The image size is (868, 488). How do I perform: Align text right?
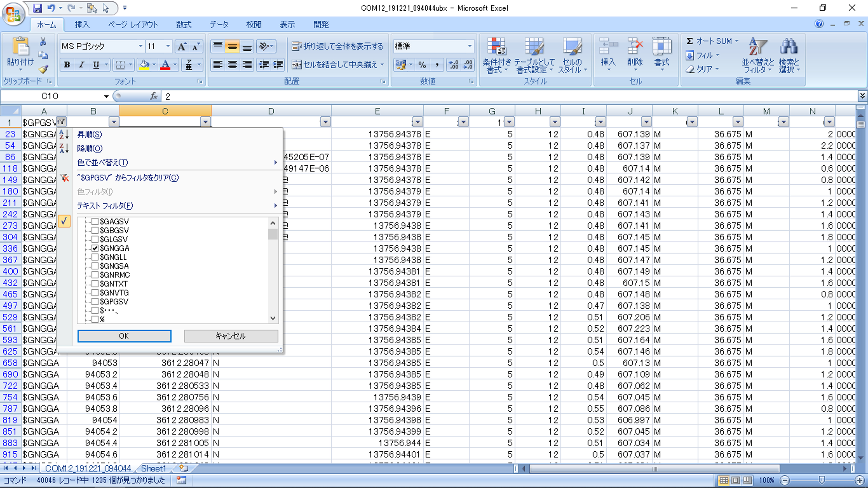click(247, 65)
